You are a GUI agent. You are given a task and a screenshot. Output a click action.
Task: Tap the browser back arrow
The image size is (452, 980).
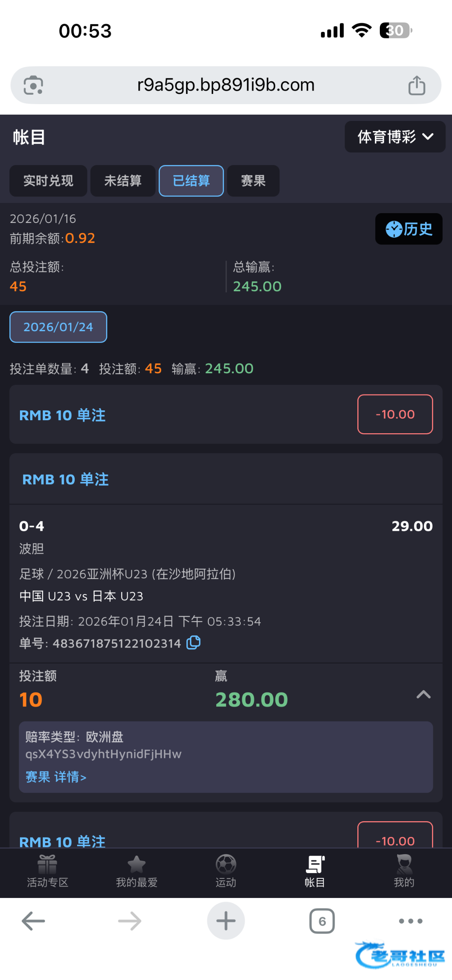coord(33,921)
